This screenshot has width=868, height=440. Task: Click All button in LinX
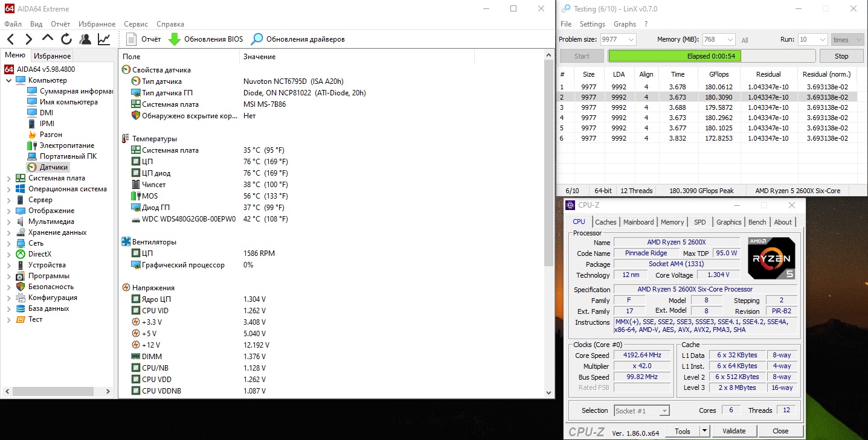745,40
